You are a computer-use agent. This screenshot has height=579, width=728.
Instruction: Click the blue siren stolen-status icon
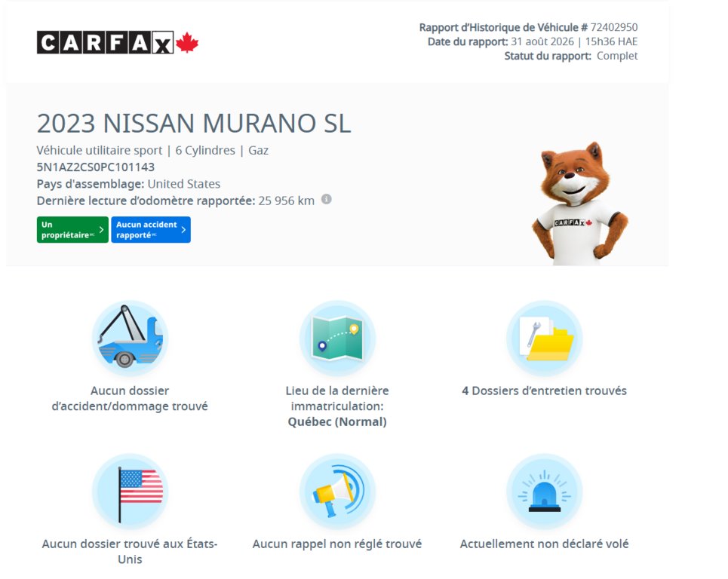tap(544, 492)
